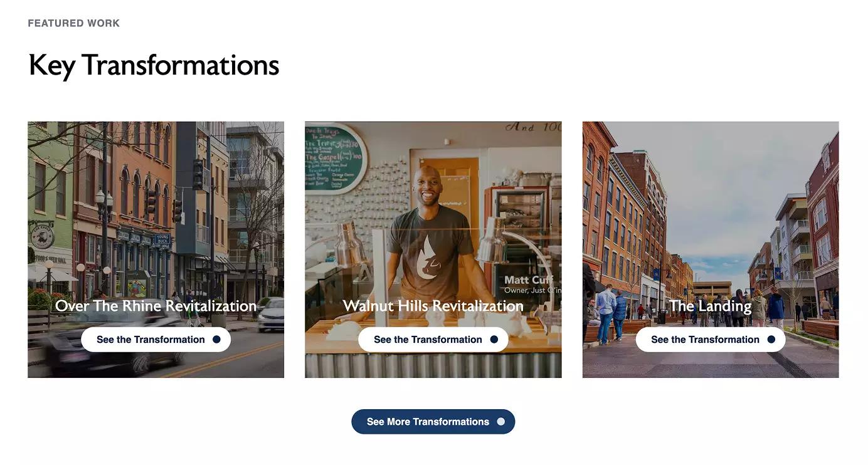
Task: Select the Walnut Hills Revitalization title
Action: click(433, 306)
